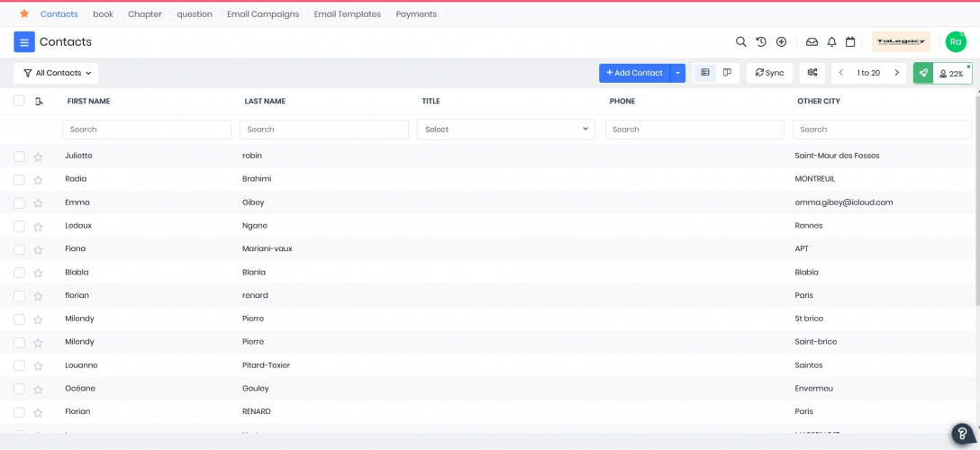Viewport: 980px width, 450px height.
Task: Star the Juliette robin contact
Action: pyautogui.click(x=38, y=157)
